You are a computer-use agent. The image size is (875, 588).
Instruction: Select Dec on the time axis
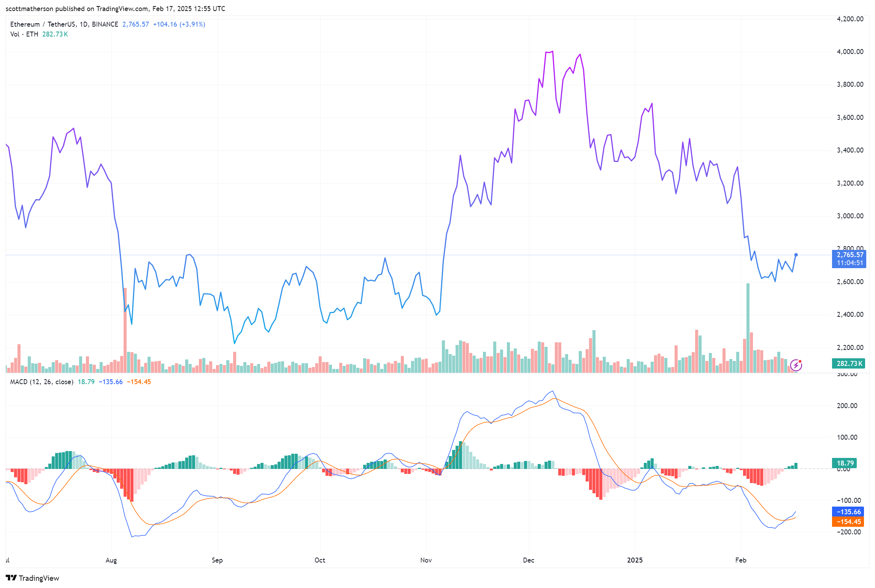tap(529, 560)
